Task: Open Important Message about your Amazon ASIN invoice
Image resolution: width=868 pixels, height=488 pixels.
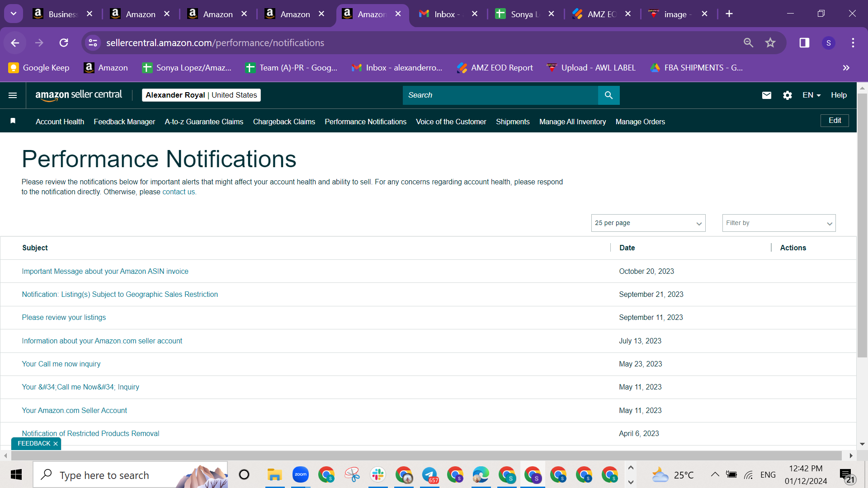Action: pos(105,272)
